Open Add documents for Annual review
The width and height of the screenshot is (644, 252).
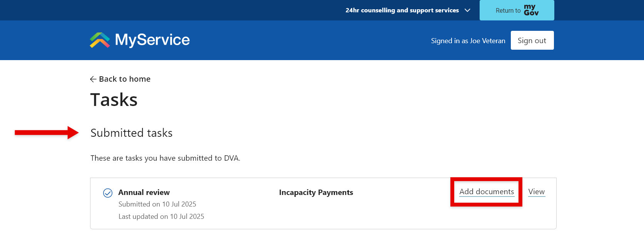486,192
